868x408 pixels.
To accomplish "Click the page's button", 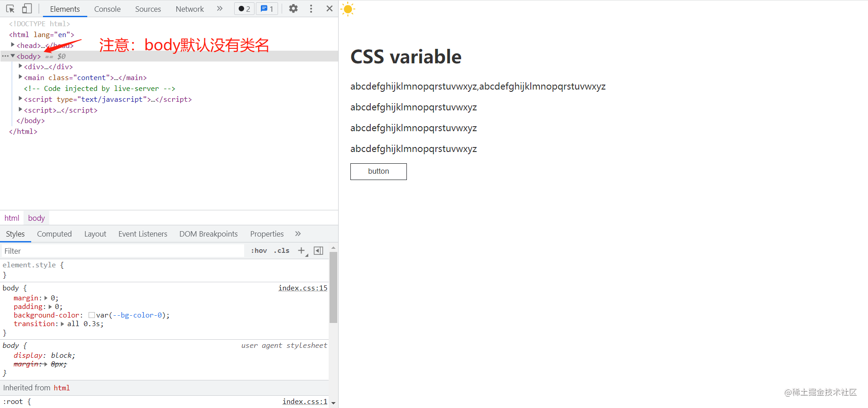I will point(378,171).
